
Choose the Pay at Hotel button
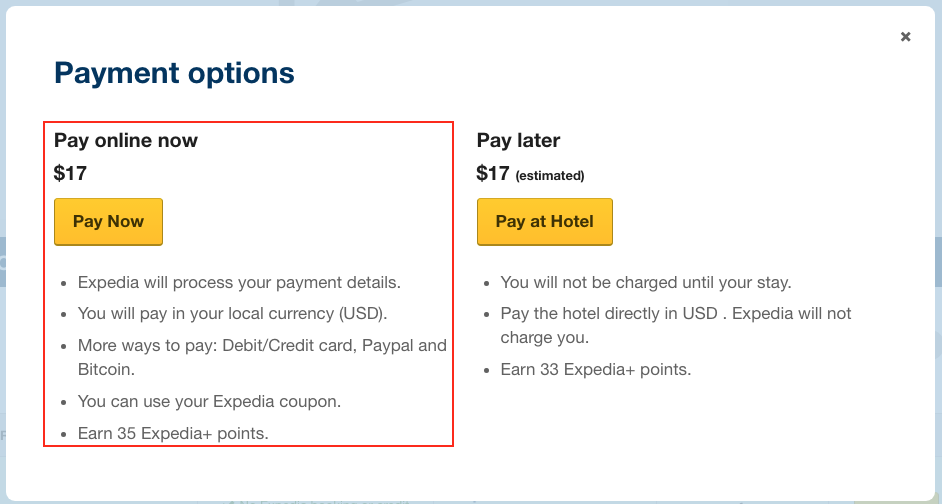pos(544,222)
